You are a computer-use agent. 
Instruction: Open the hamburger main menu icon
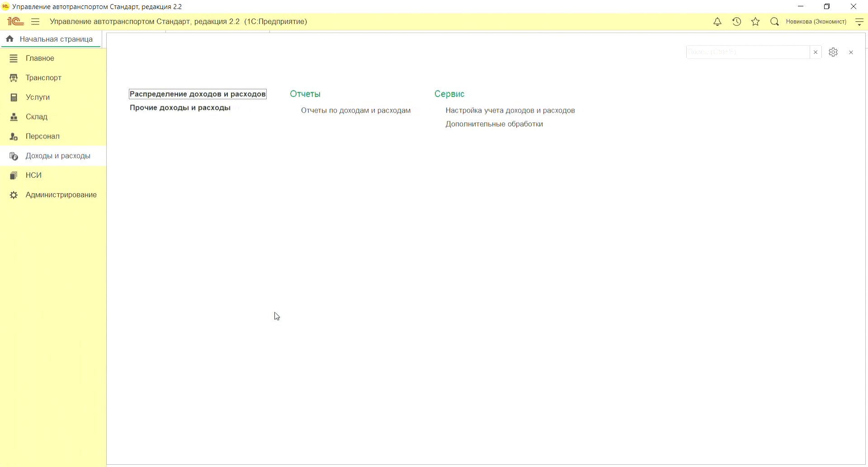pyautogui.click(x=35, y=22)
